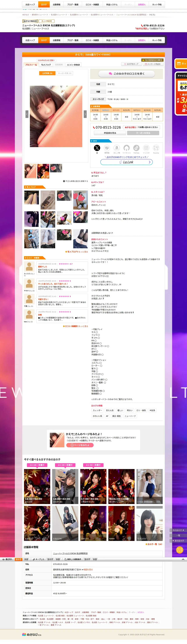Open breadcrumb link 愛知県のニューハーフ

40,15
